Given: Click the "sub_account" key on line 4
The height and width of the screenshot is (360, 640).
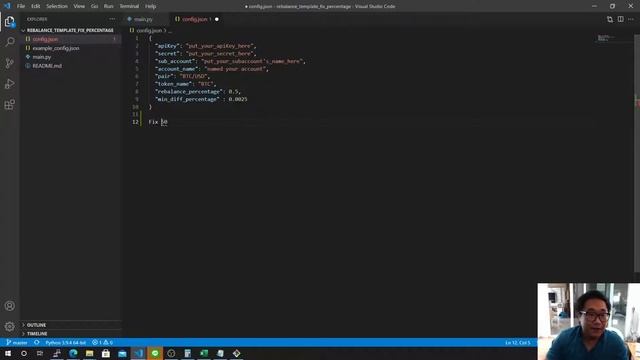Looking at the screenshot, I should [x=174, y=61].
